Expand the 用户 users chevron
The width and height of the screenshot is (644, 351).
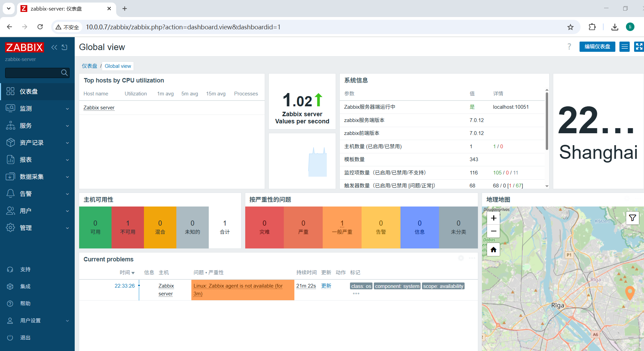click(x=67, y=211)
